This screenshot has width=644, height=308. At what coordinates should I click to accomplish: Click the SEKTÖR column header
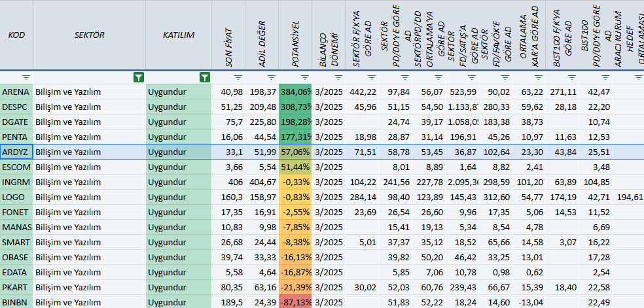point(89,35)
